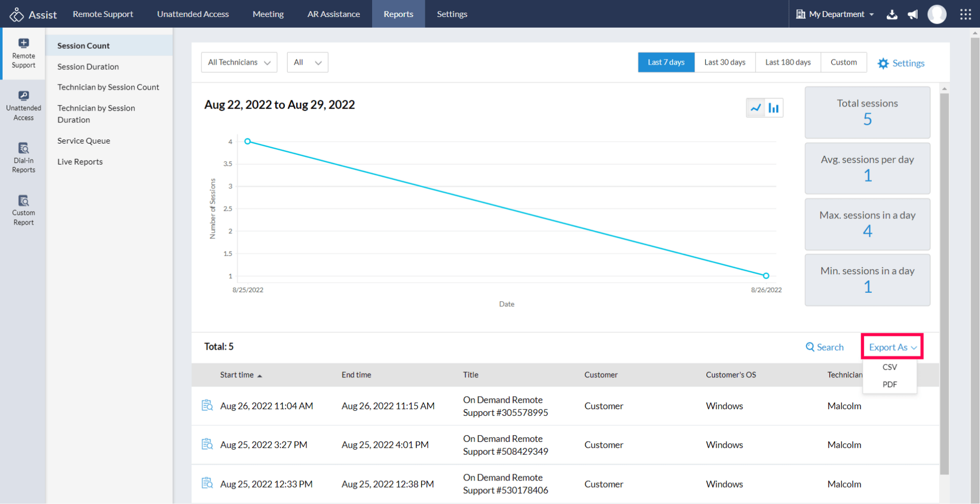This screenshot has width=980, height=504.
Task: Expand the All Technicians dropdown
Action: 239,63
